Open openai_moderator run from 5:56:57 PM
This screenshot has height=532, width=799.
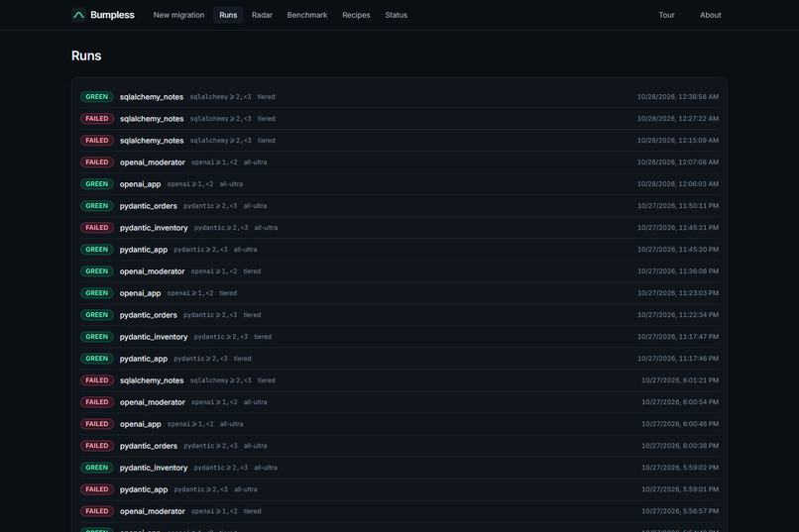click(x=399, y=511)
